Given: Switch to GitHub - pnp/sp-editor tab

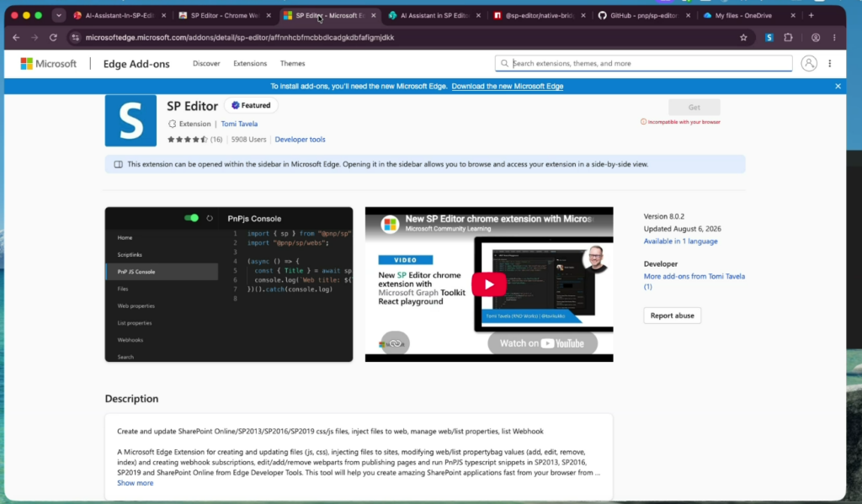Looking at the screenshot, I should [x=644, y=15].
